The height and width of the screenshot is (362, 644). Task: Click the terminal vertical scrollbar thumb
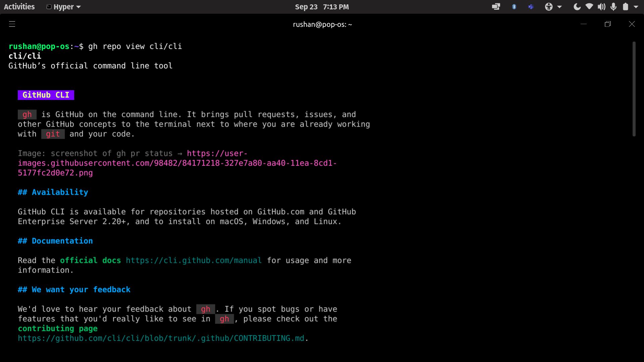coord(634,89)
